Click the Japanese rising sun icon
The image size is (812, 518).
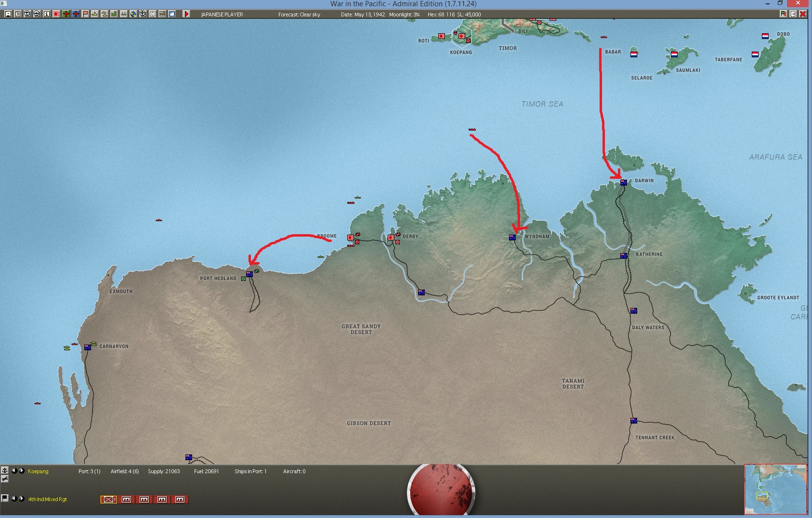coord(56,14)
